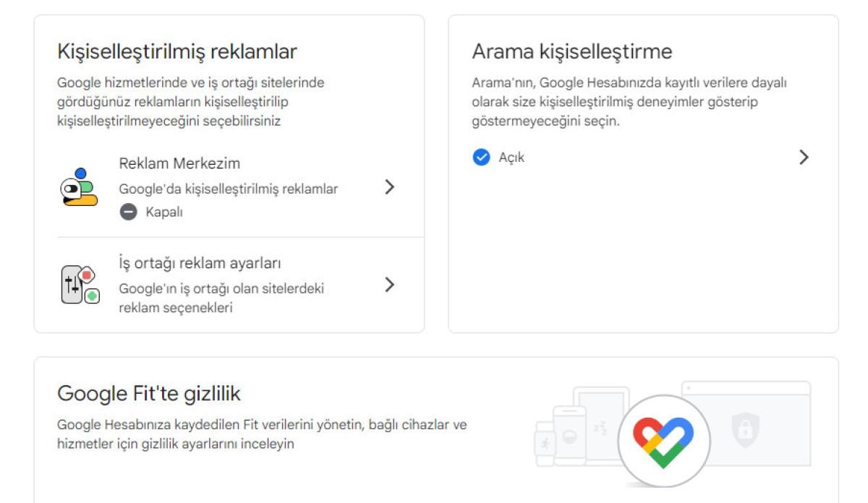Expand Arama kişiselleştirme using right chevron
The image size is (868, 503).
[803, 157]
